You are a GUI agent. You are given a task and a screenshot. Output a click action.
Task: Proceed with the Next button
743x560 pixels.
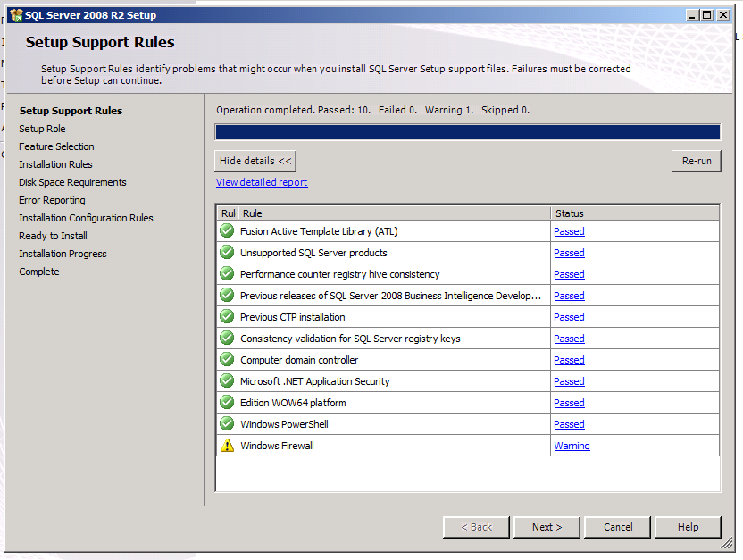point(547,527)
